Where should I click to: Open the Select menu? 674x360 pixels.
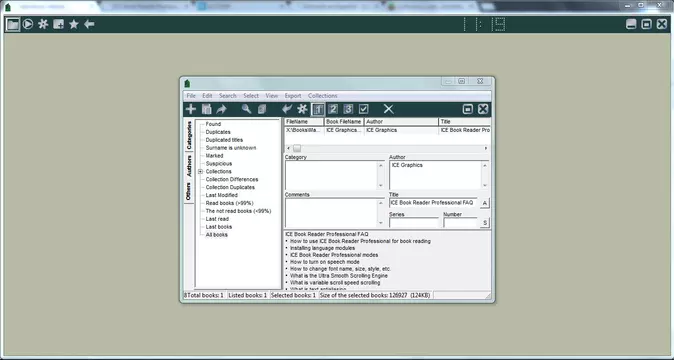[251, 96]
